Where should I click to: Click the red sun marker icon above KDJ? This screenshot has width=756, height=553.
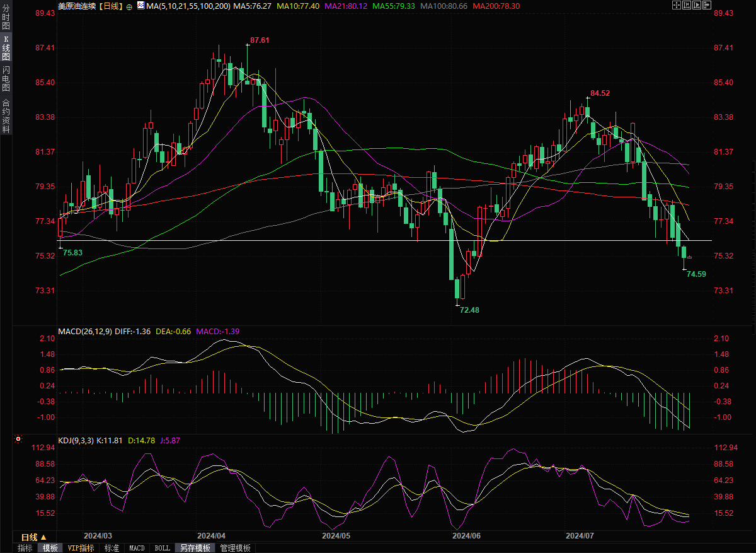coord(18,438)
